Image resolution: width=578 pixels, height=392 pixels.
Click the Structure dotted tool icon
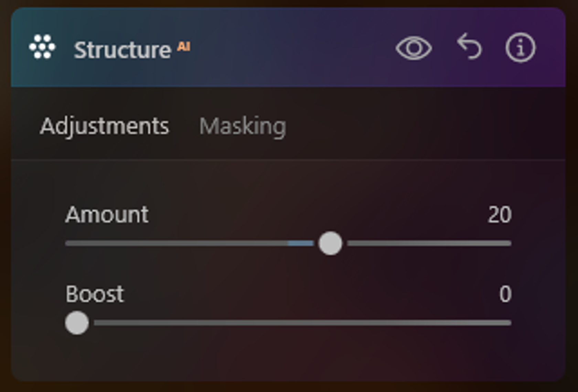point(42,47)
